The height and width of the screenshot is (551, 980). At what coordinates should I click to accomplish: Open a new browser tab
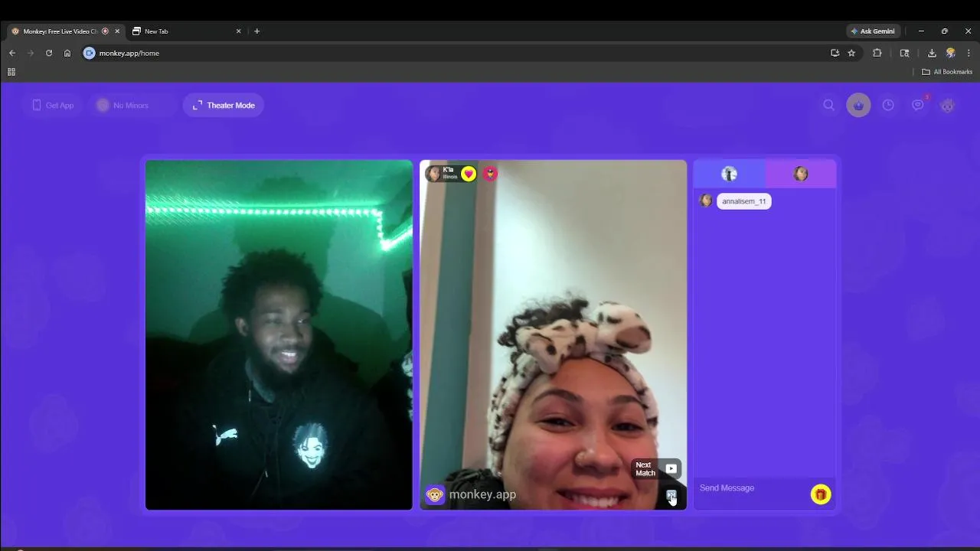256,31
